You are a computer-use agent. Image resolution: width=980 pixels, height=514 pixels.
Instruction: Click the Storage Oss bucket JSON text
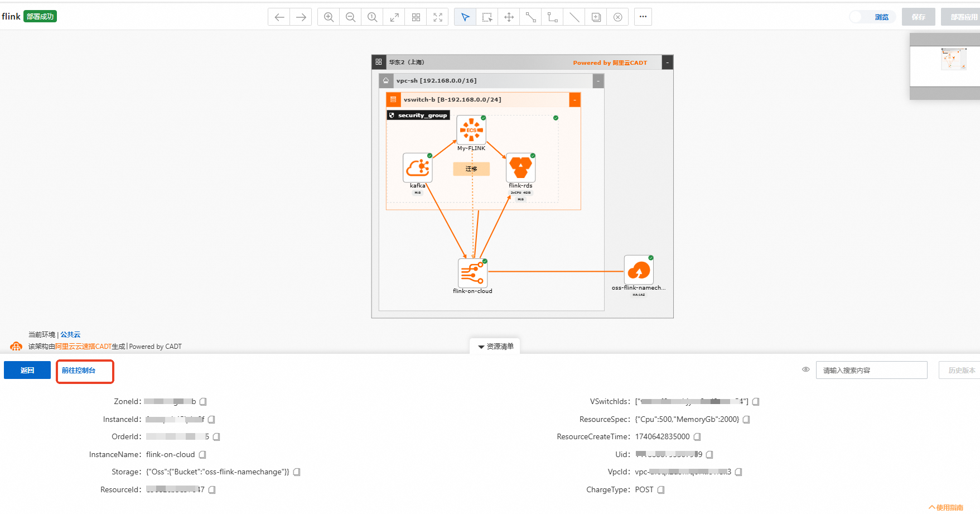(218, 472)
